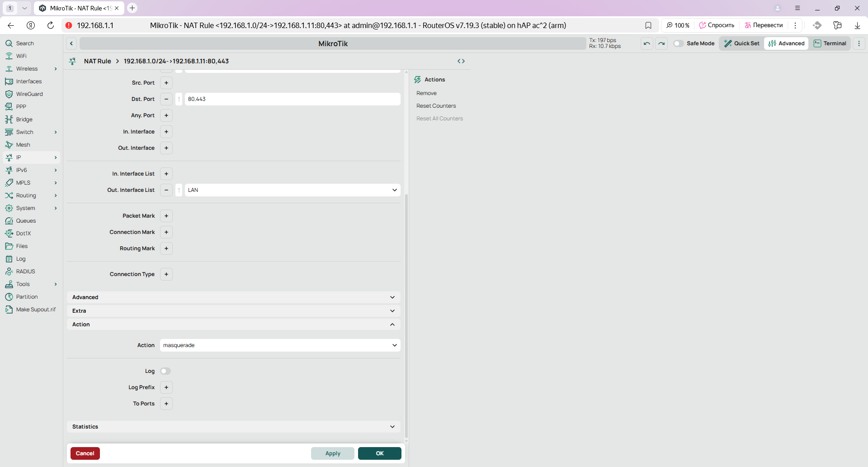Viewport: 868px width, 467px height.
Task: Click the Search magnifier icon in sidebar
Action: [9, 43]
